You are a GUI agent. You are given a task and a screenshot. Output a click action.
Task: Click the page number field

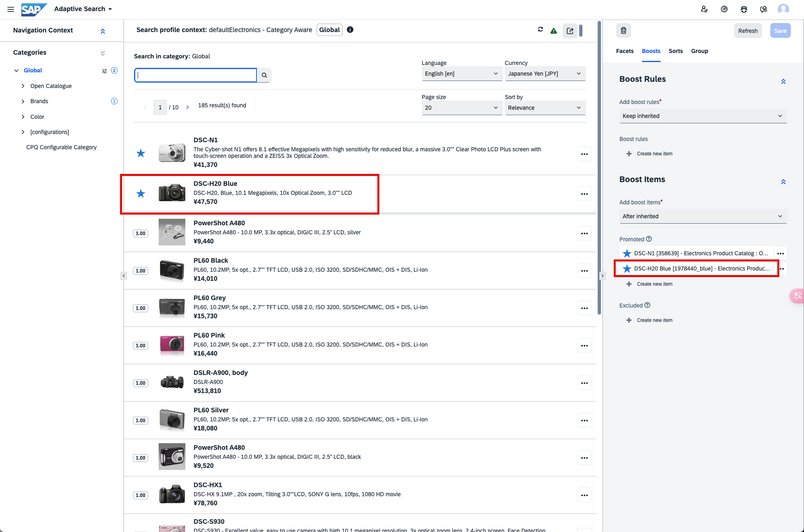(160, 107)
